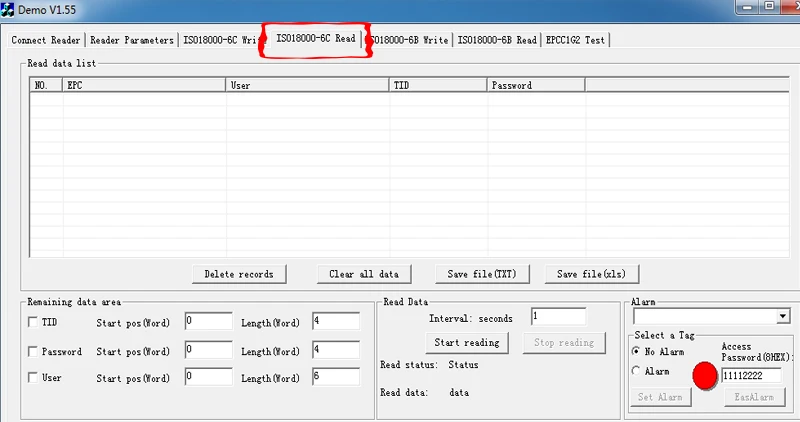Save records with Save file(TXT)

482,274
